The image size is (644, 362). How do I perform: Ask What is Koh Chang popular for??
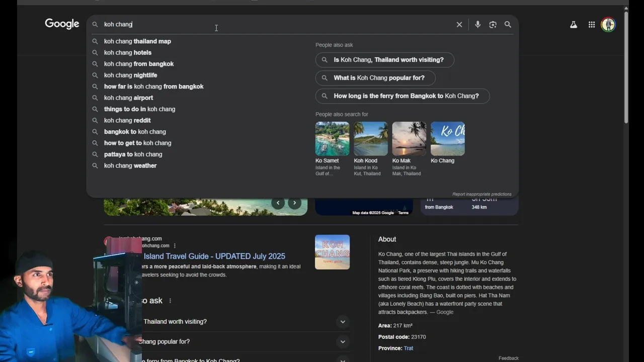click(375, 78)
